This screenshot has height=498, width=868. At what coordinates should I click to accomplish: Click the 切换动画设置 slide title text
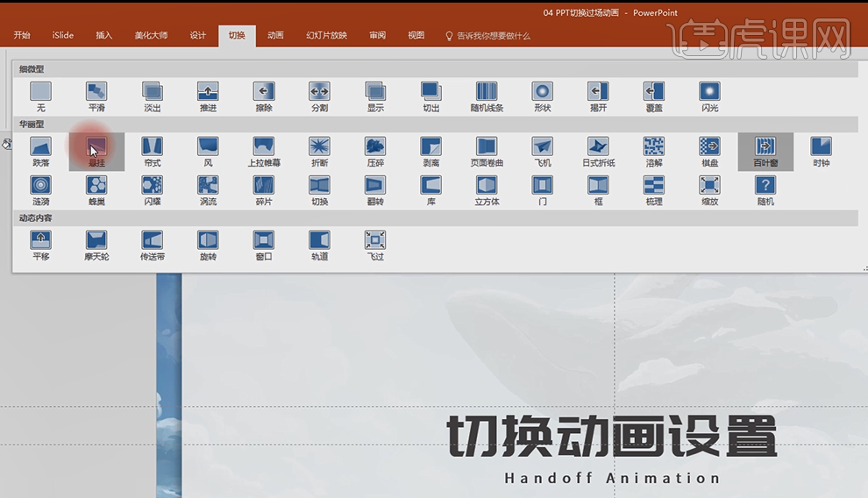(x=612, y=436)
